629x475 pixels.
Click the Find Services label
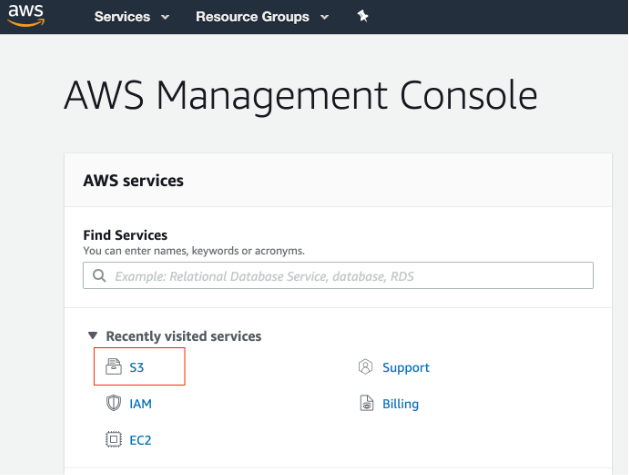(x=125, y=235)
